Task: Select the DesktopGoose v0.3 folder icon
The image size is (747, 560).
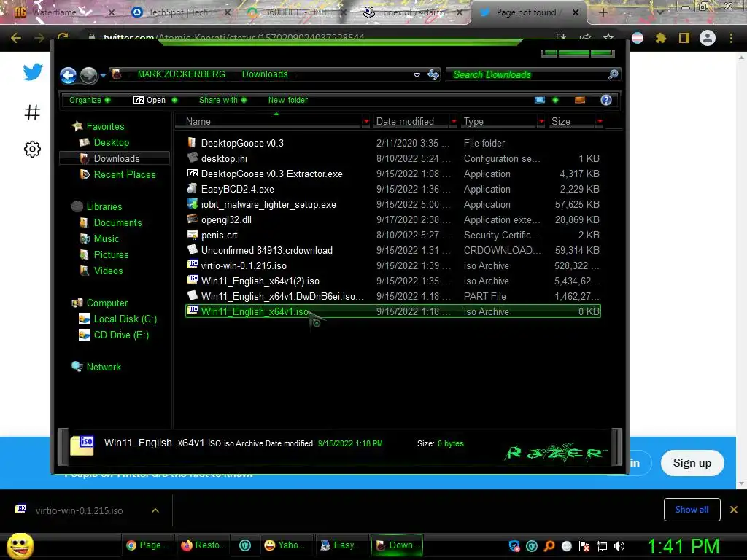Action: pyautogui.click(x=192, y=142)
